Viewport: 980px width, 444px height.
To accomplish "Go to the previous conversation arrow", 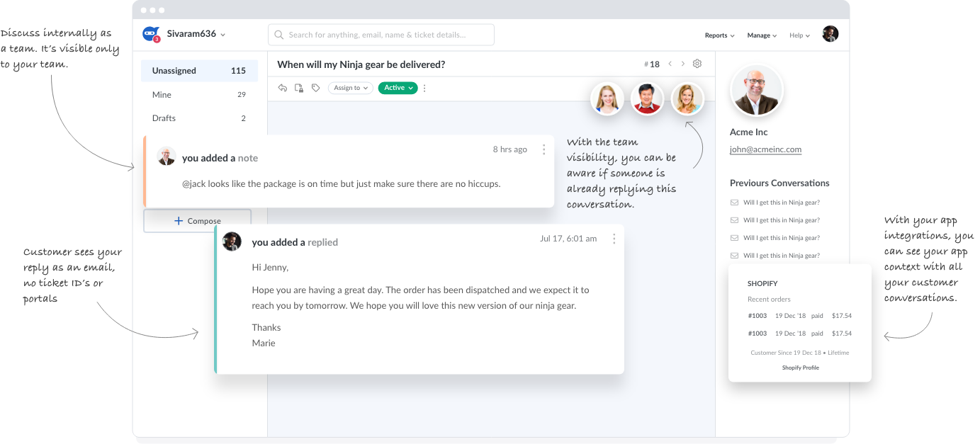I will (x=670, y=64).
